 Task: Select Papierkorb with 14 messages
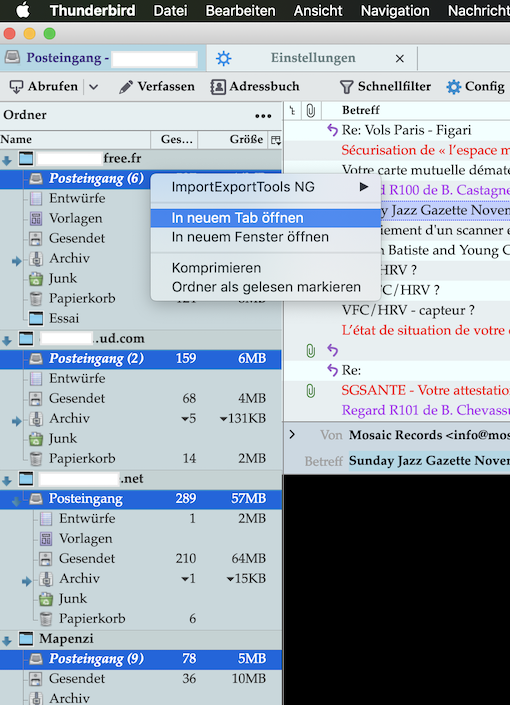[141, 459]
